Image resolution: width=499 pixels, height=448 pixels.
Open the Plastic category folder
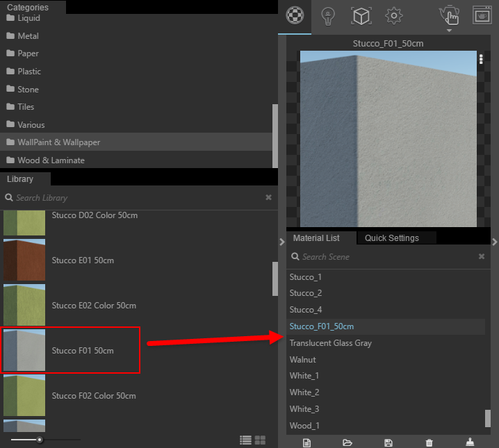click(x=136, y=72)
